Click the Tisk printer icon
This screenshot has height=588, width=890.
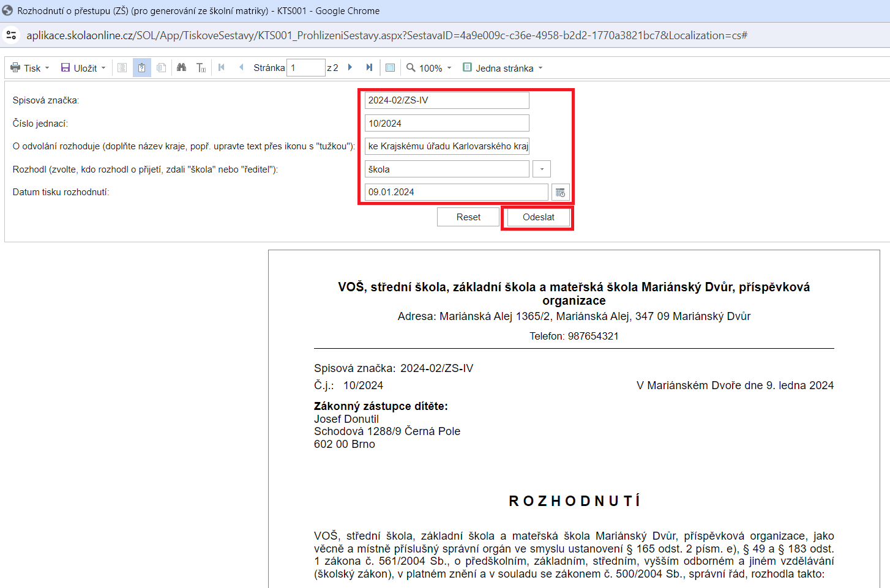click(15, 68)
